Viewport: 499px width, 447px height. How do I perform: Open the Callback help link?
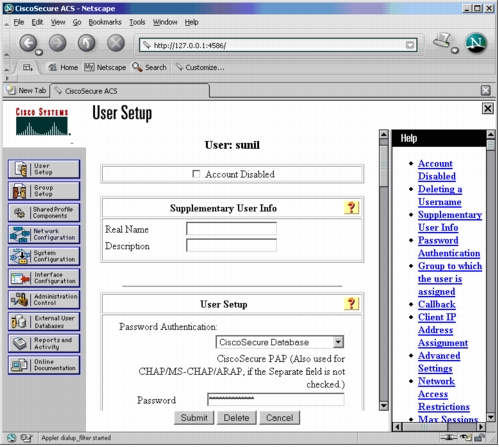point(437,304)
